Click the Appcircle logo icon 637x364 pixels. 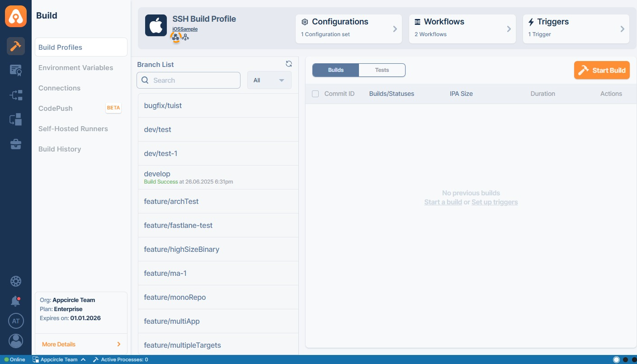click(x=16, y=16)
